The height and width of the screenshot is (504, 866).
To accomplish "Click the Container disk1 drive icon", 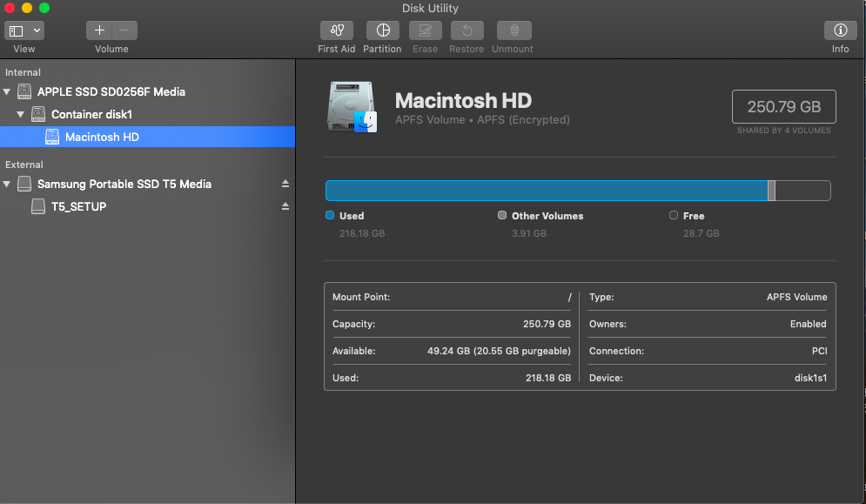I will pos(38,114).
